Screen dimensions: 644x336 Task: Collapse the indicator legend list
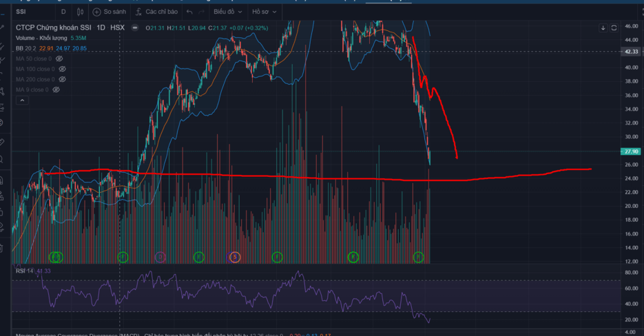[22, 101]
